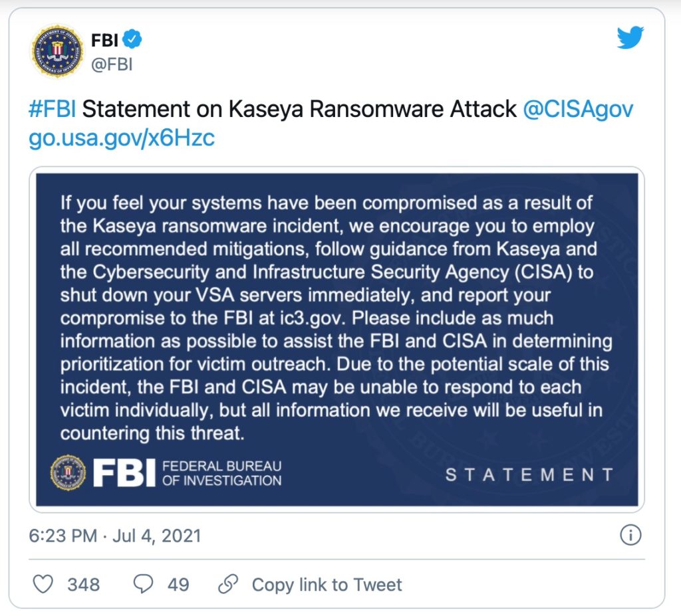This screenshot has height=616, width=681.
Task: Open the #FBI hashtag
Action: [x=53, y=109]
